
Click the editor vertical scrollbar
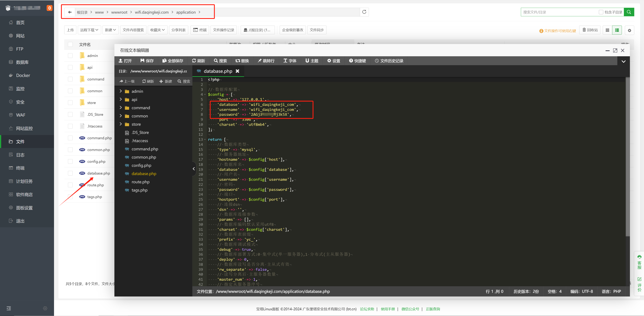(x=628, y=157)
